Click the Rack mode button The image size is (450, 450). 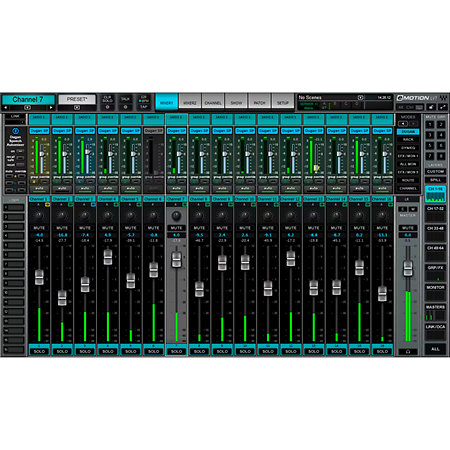408,140
